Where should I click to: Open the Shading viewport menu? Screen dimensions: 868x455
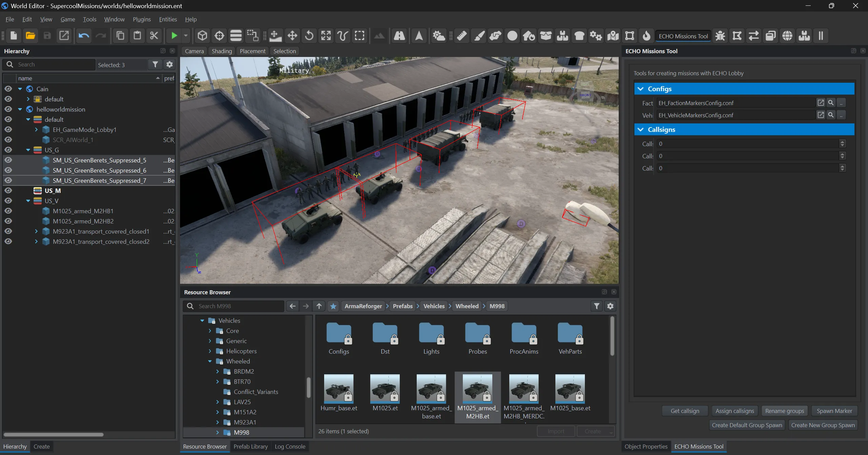coord(222,51)
